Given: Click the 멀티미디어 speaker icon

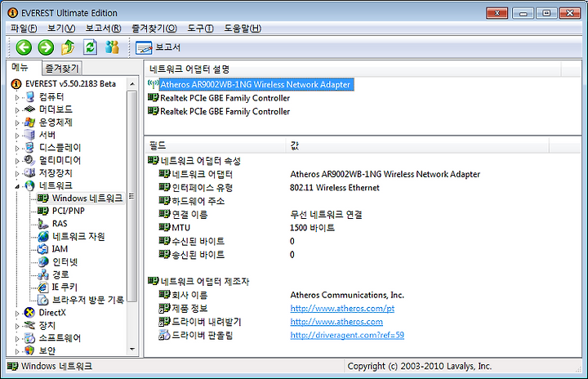Looking at the screenshot, I should pos(29,160).
